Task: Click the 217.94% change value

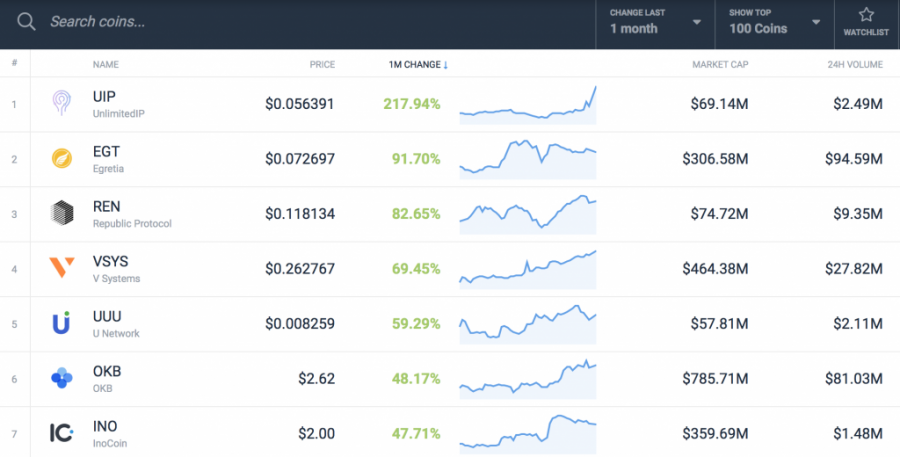Action: (412, 104)
